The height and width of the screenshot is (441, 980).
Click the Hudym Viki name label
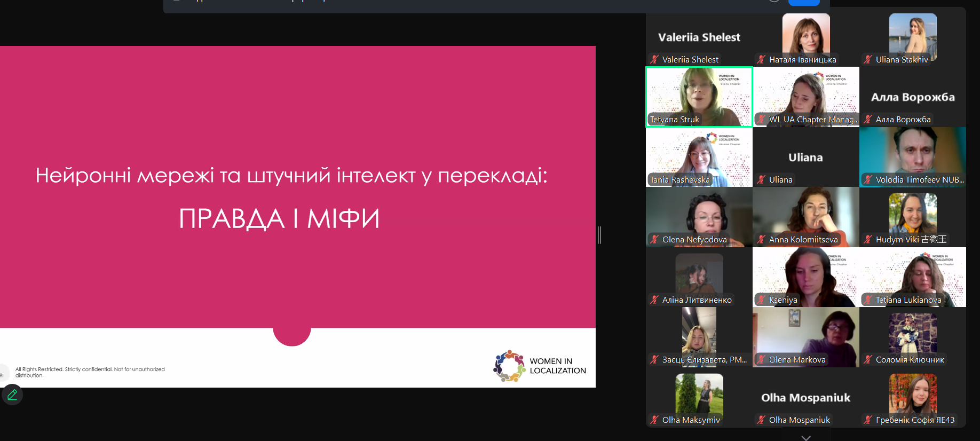(911, 240)
